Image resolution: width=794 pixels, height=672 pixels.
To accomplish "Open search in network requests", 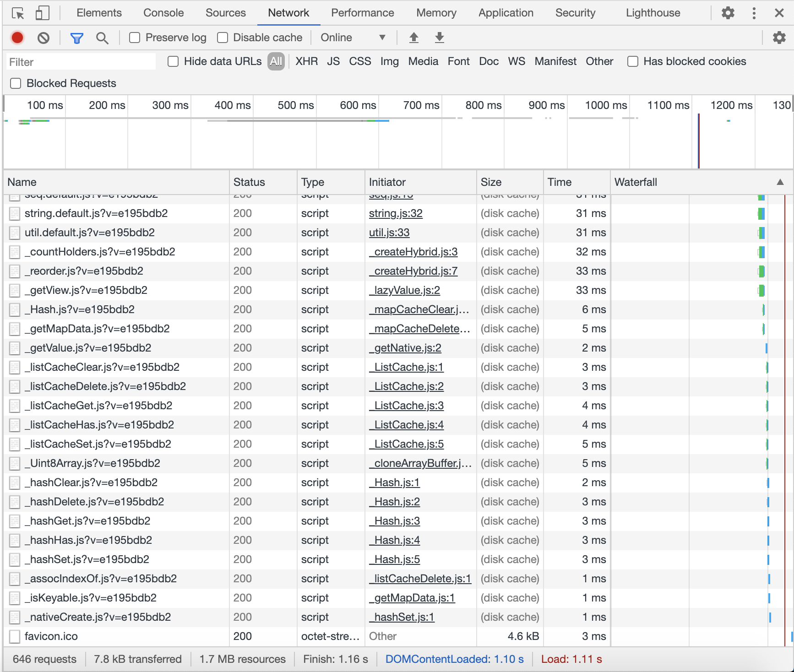I will click(x=102, y=38).
